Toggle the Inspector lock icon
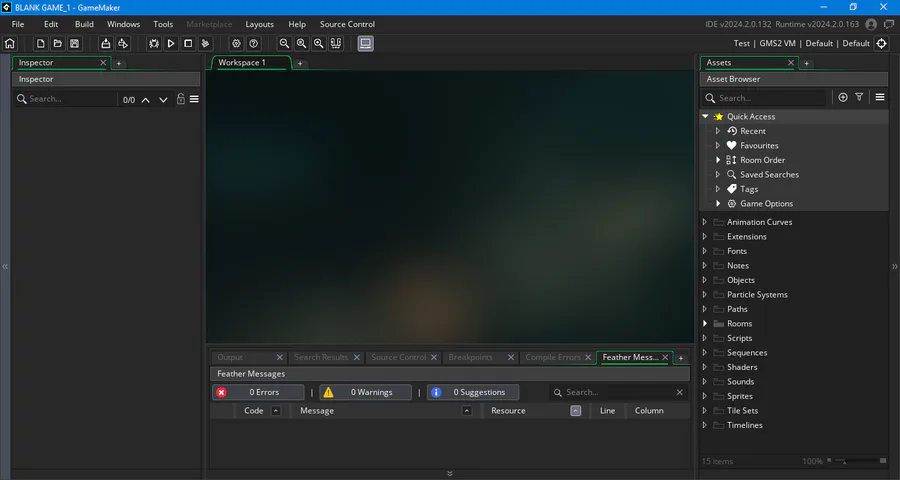The width and height of the screenshot is (900, 480). 181,99
